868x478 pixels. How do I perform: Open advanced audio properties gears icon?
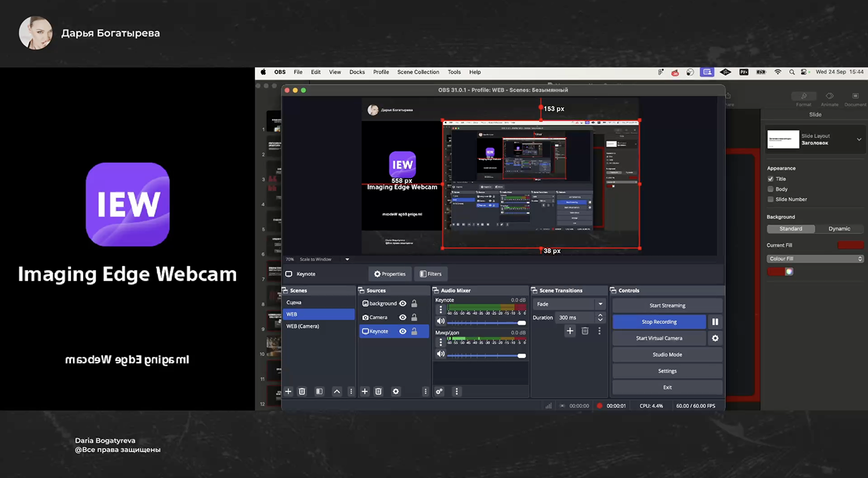pos(439,391)
